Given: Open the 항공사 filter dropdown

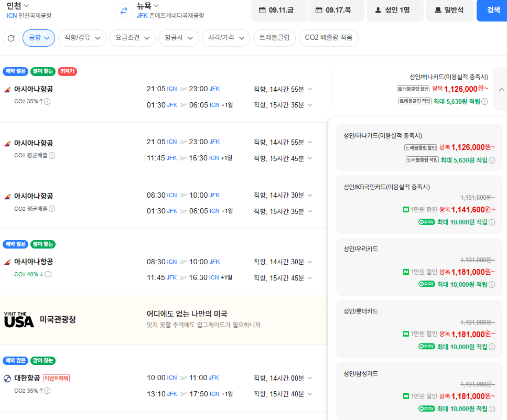Looking at the screenshot, I should click(x=179, y=38).
